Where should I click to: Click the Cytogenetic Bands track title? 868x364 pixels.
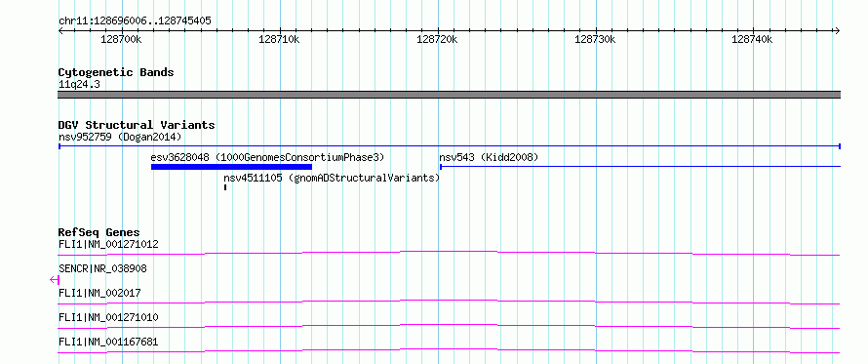116,72
